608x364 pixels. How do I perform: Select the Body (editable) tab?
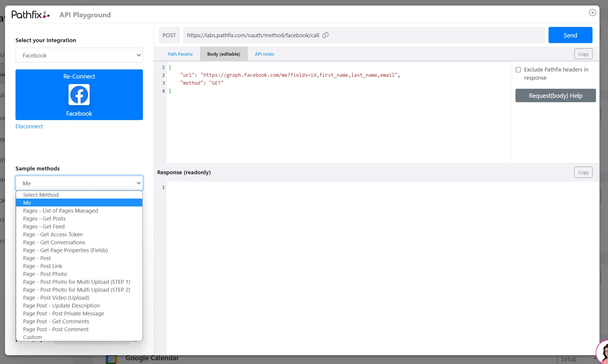tap(224, 54)
